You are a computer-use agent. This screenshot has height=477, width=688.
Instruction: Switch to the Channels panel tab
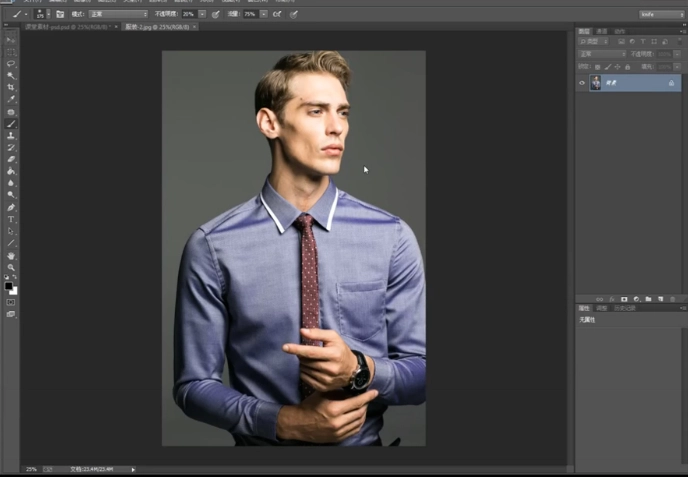pyautogui.click(x=602, y=32)
